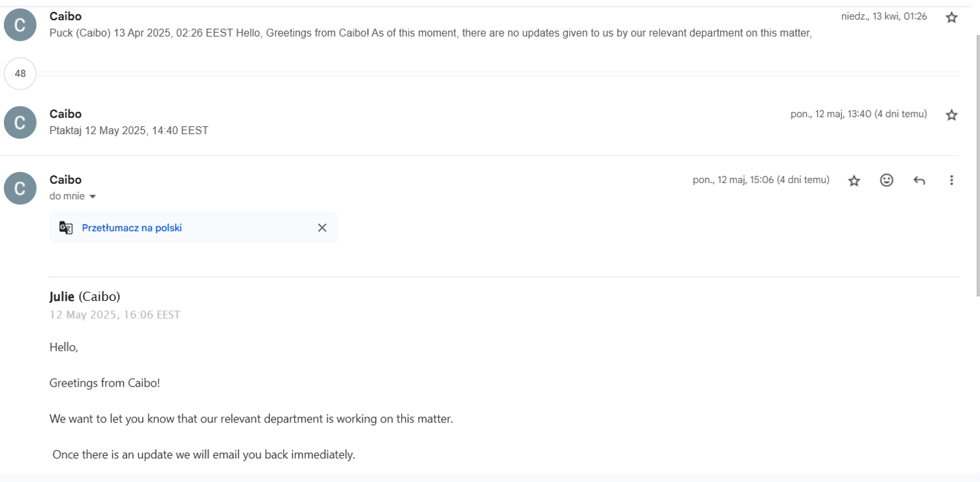
Task: Click the 15:06 timestamp of the open message
Action: (761, 180)
